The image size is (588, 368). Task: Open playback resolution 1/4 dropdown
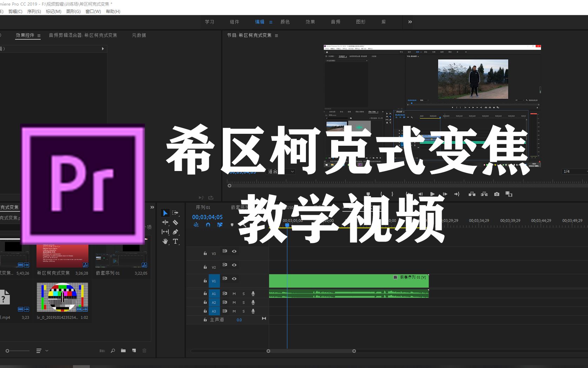[x=574, y=171]
